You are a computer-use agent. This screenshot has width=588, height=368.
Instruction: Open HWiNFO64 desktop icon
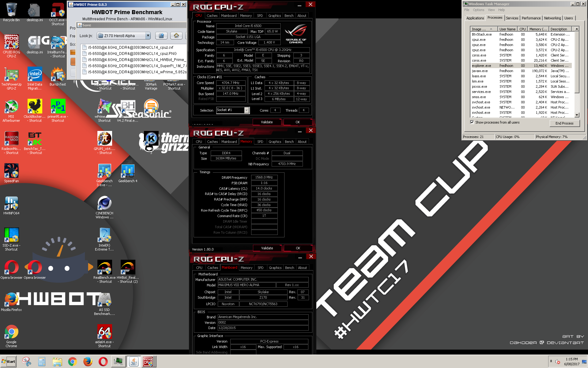pyautogui.click(x=11, y=205)
